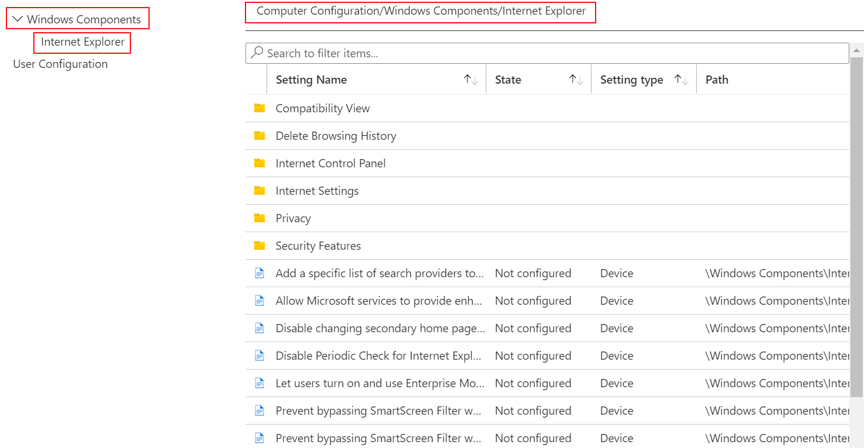Click the Path column header

point(717,80)
